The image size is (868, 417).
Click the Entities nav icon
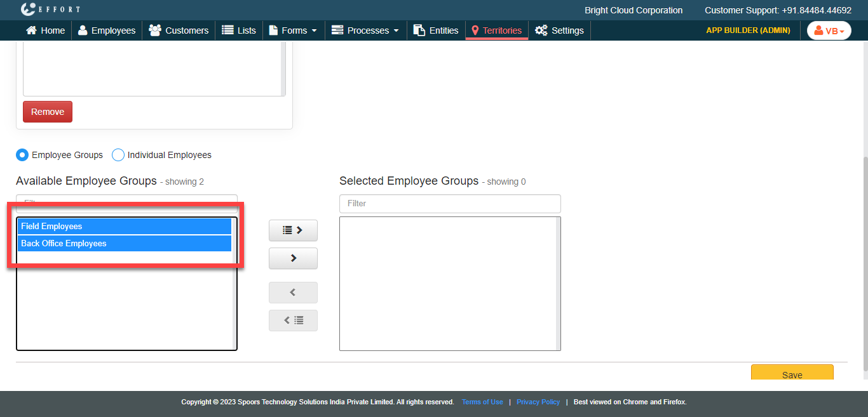[419, 30]
